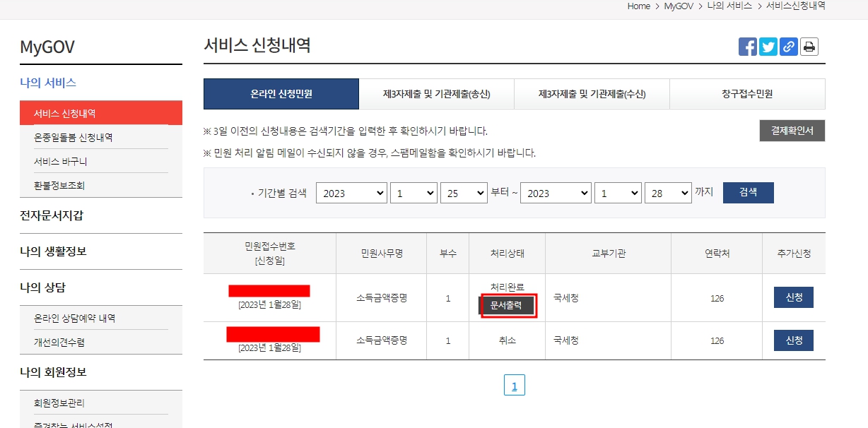Open the end month dropdown before 까지
The height and width of the screenshot is (428, 868).
(618, 192)
